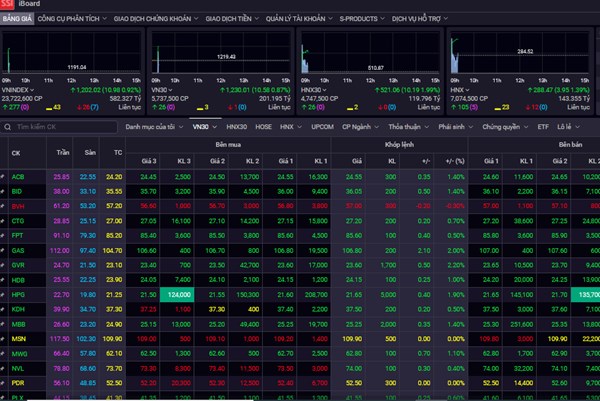
Task: Open S-Products menu
Action: 362,18
